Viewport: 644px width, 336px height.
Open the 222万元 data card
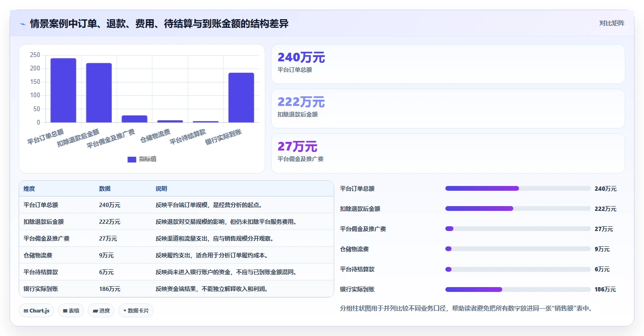click(448, 109)
